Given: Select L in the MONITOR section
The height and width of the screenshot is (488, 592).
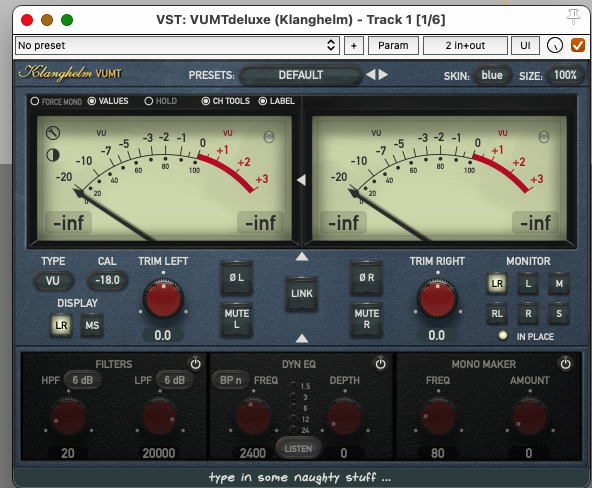Looking at the screenshot, I should click(528, 283).
